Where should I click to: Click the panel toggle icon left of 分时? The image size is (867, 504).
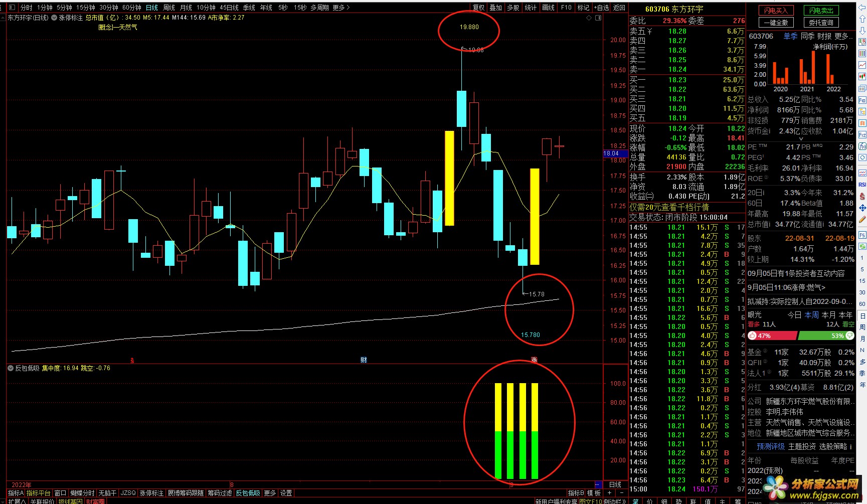[12, 8]
